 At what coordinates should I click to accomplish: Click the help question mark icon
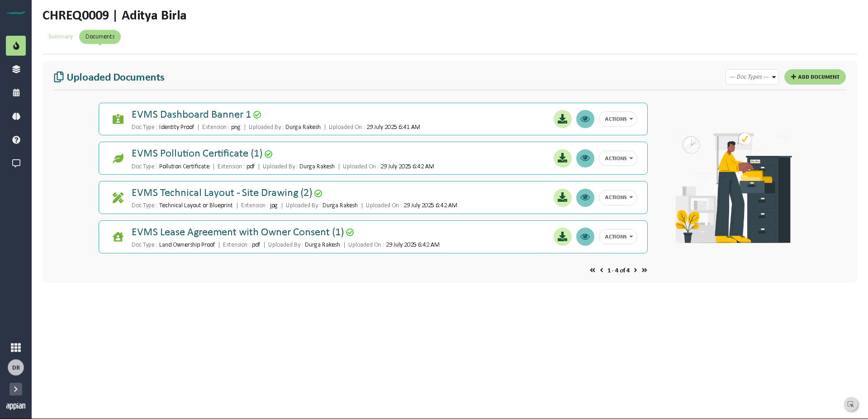[x=16, y=140]
